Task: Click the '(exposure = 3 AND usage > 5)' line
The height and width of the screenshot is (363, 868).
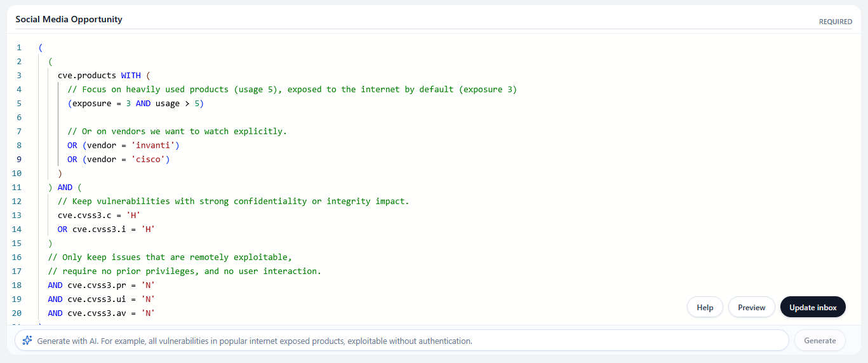Action: 136,103
